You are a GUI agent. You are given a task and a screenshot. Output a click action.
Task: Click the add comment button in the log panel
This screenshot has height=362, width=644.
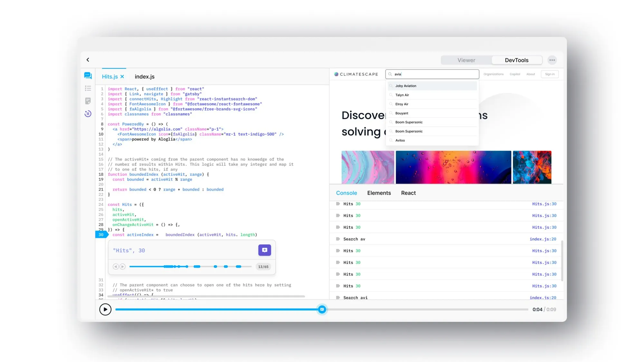[x=264, y=250]
